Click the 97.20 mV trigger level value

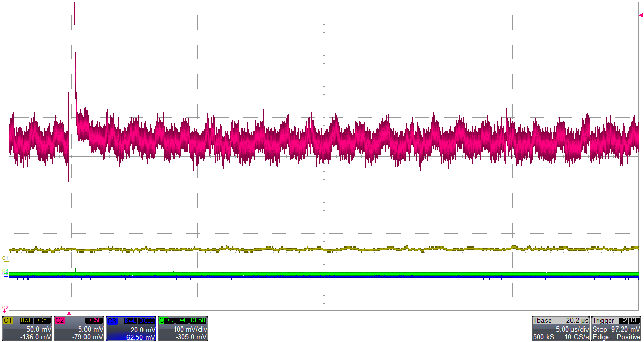[626, 329]
